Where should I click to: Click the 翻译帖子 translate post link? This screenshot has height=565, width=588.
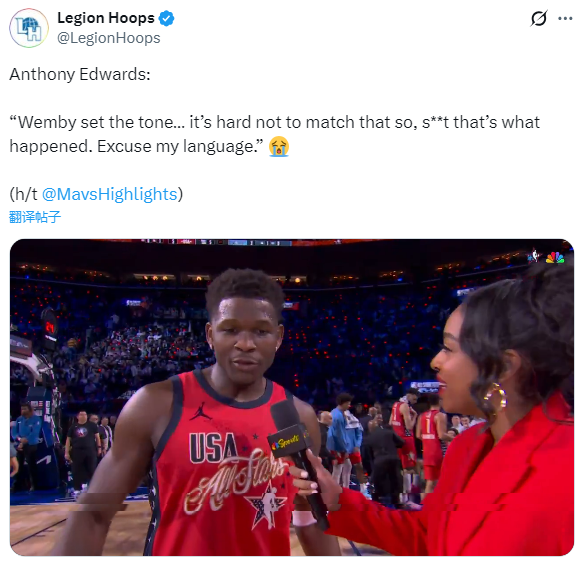(35, 217)
